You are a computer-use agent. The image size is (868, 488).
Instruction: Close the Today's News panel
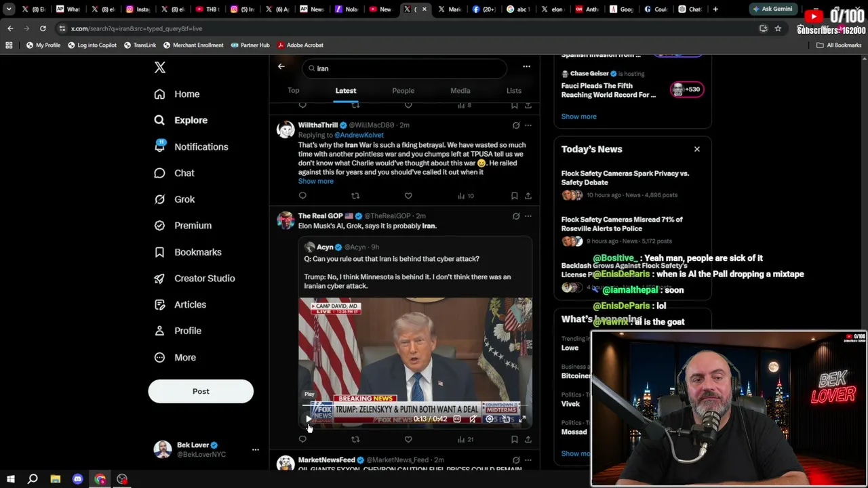click(x=696, y=149)
